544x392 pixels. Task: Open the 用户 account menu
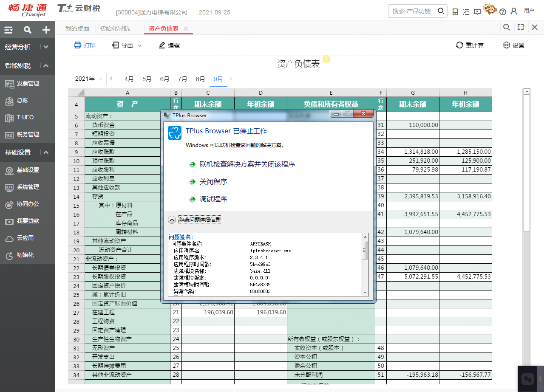(531, 11)
